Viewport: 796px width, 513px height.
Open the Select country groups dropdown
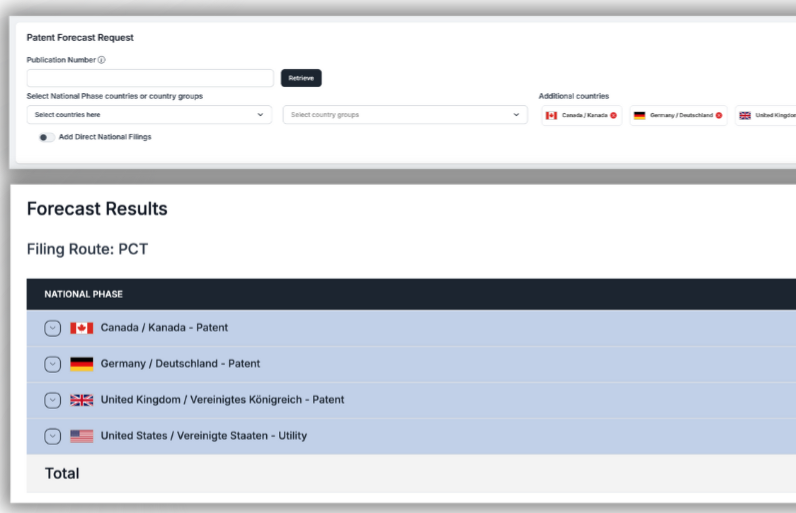coord(405,115)
